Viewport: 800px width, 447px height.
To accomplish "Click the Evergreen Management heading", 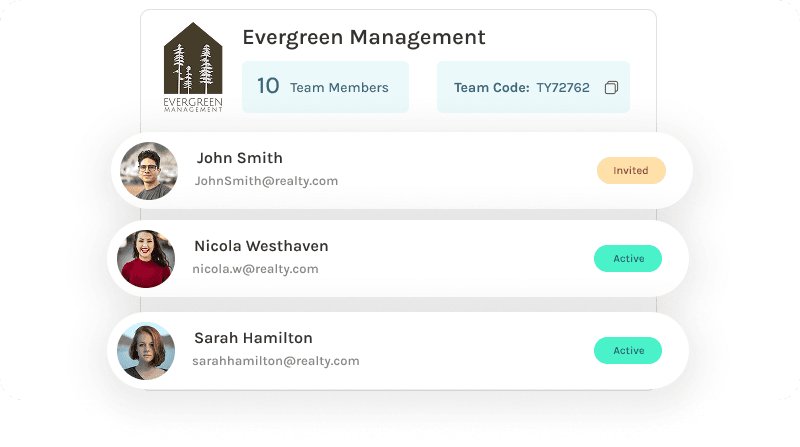I will [364, 37].
